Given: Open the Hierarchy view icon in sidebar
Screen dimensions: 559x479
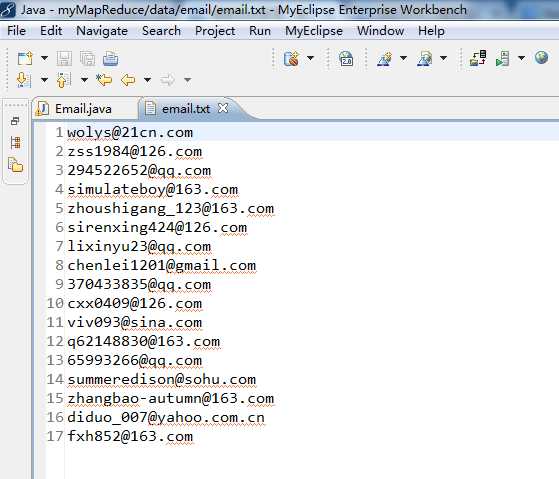Looking at the screenshot, I should pyautogui.click(x=15, y=143).
